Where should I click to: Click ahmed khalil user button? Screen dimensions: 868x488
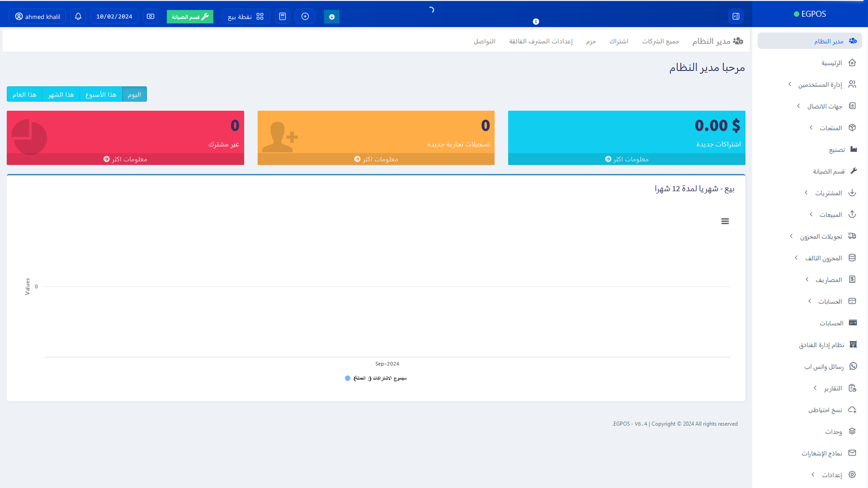point(37,16)
